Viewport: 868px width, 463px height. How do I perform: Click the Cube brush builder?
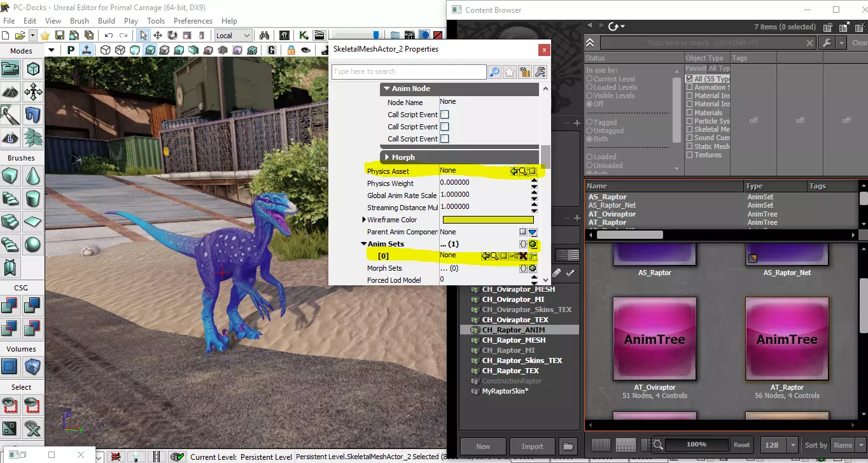tap(11, 175)
